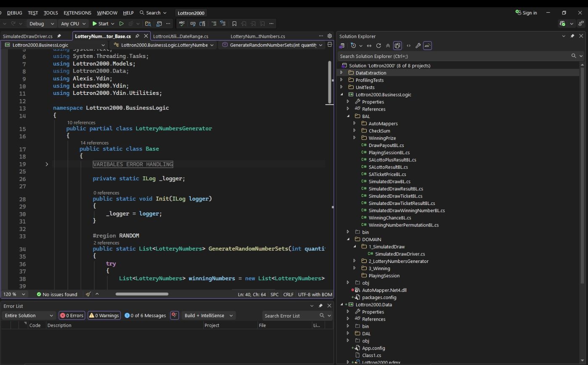Collapse the BAL folder in Solution Explorer
This screenshot has width=588, height=365.
[348, 116]
